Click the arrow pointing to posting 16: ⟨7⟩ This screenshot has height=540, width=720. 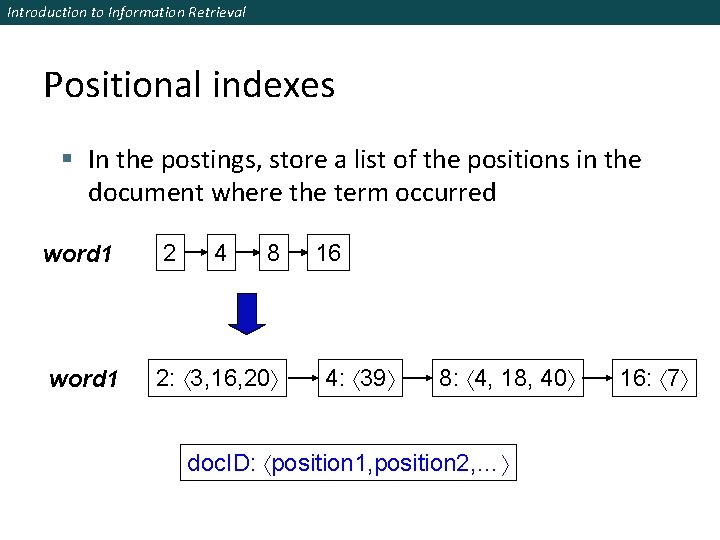[598, 378]
